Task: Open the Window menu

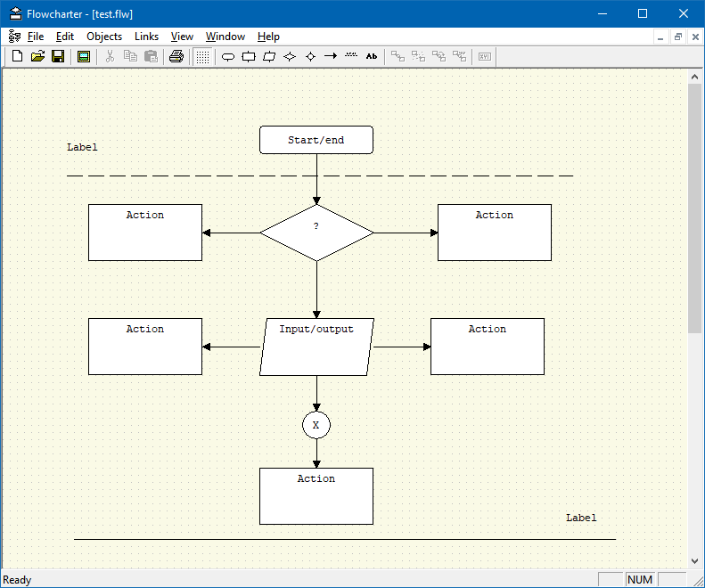Action: [225, 37]
